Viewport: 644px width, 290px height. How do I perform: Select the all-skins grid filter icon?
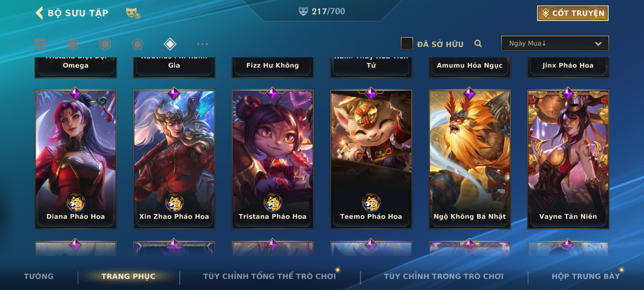(40, 44)
